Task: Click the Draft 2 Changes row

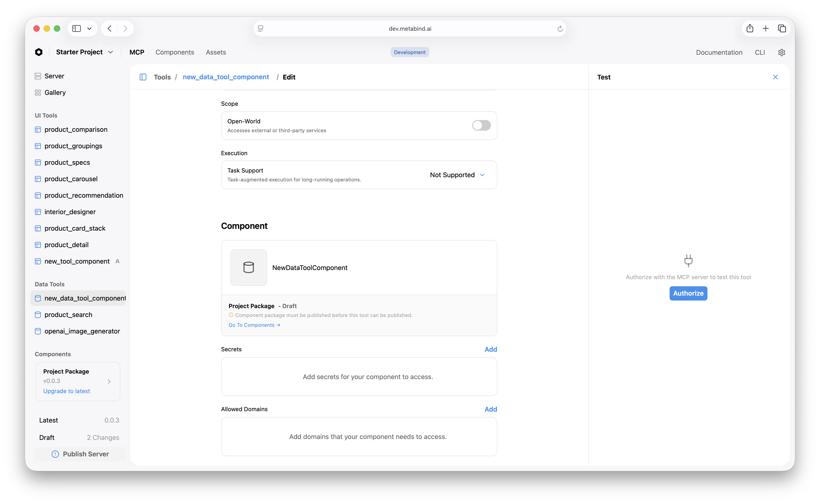Action: click(79, 438)
